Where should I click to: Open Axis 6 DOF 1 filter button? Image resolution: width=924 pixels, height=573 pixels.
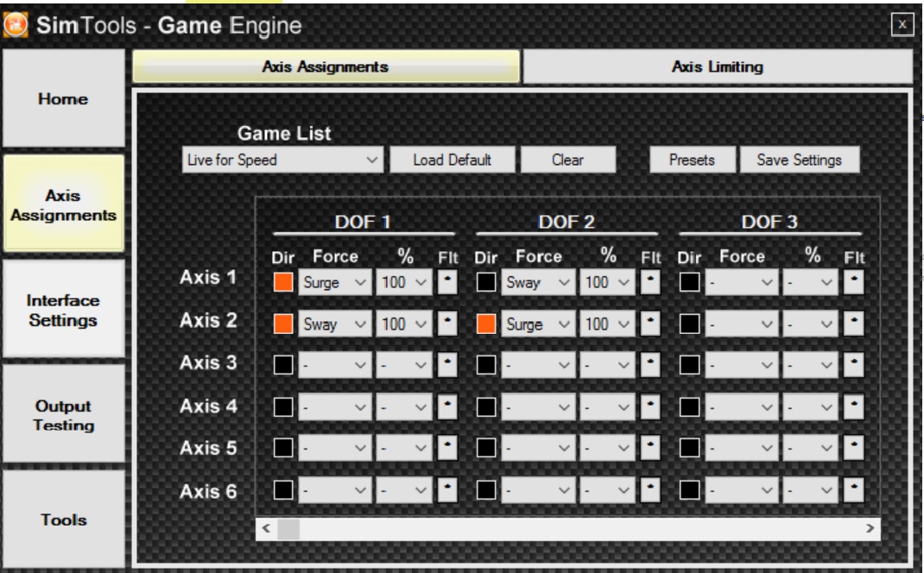tap(447, 489)
